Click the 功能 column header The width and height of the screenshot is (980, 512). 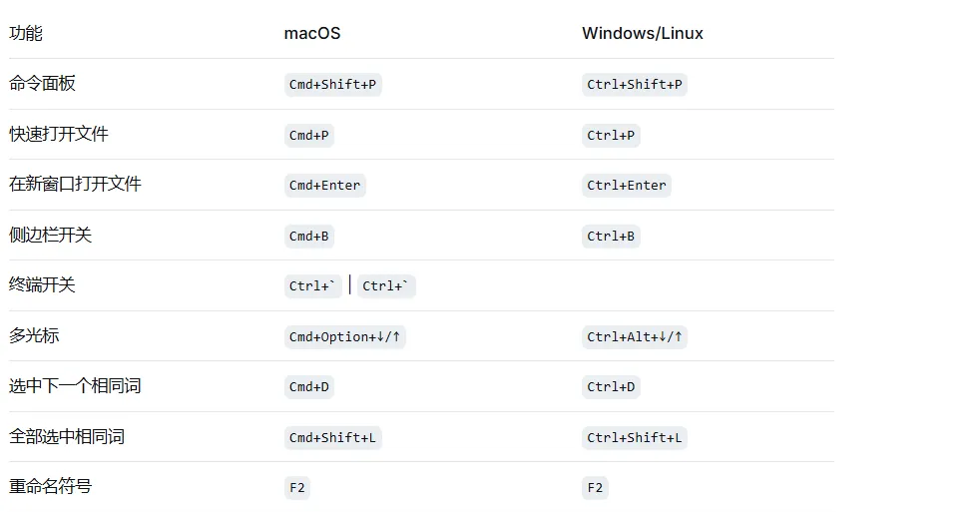pyautogui.click(x=26, y=33)
